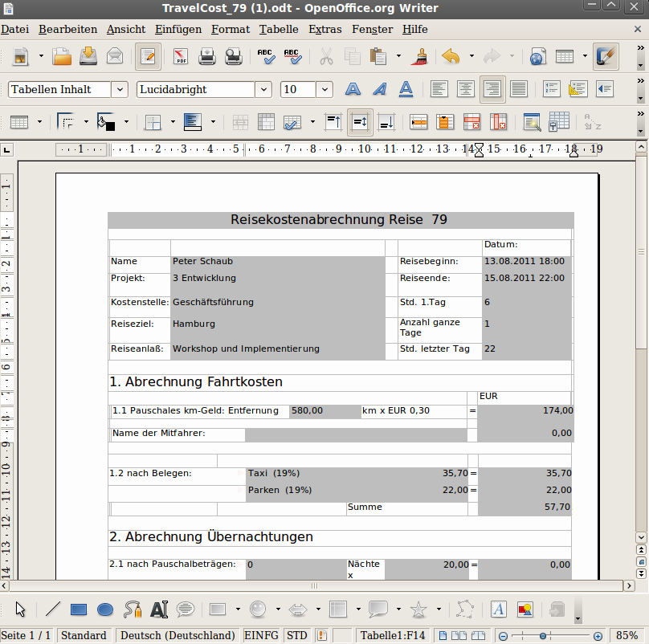Apply bold formatting to text
Image resolution: width=649 pixels, height=644 pixels.
(x=355, y=89)
